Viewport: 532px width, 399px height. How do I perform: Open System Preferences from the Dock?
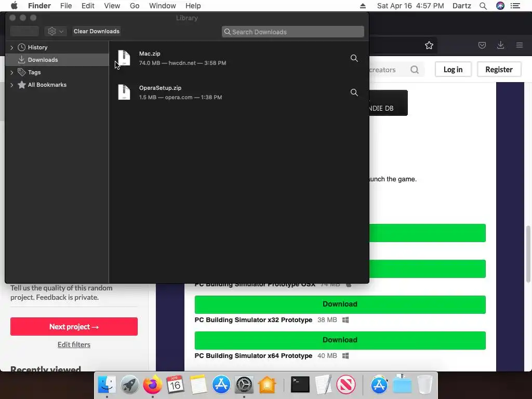coord(244,385)
